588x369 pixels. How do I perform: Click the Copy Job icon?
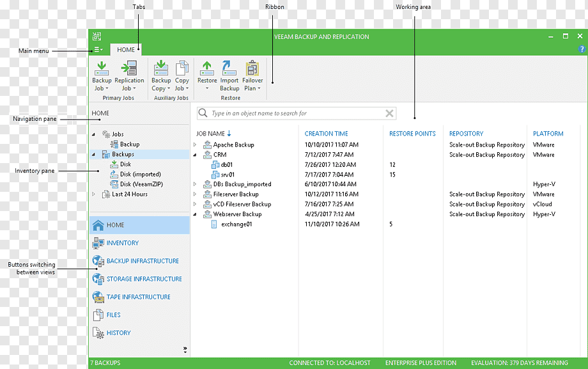182,76
